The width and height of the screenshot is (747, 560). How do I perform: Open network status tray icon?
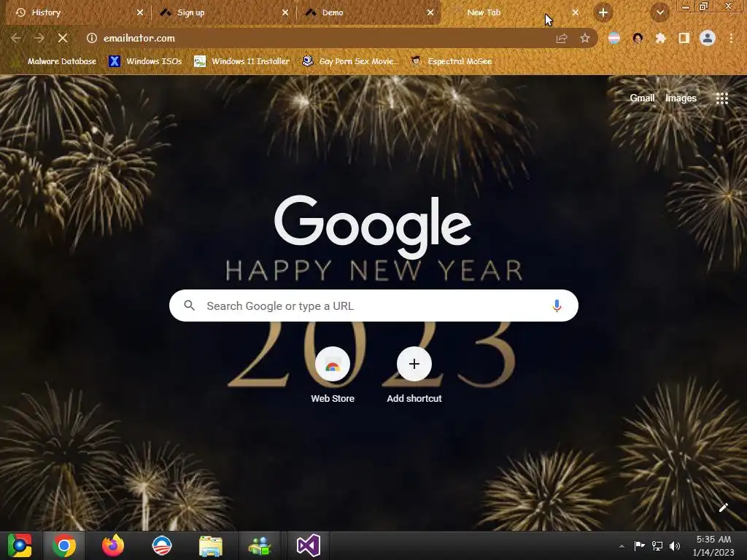pyautogui.click(x=657, y=545)
